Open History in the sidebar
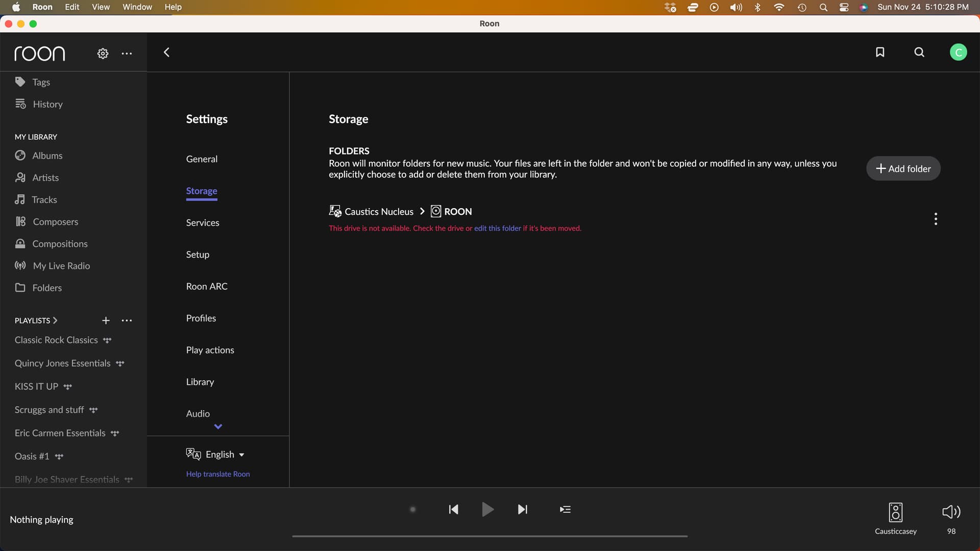The height and width of the screenshot is (551, 980). (x=39, y=104)
